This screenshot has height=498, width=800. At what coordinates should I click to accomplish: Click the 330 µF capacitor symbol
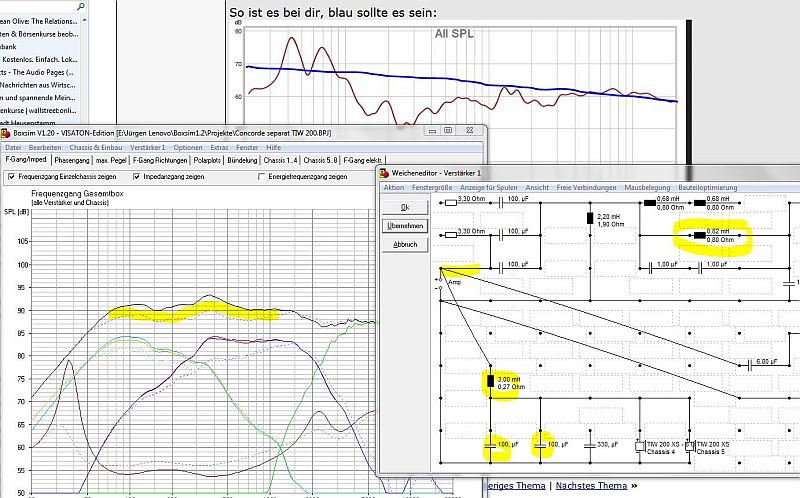tap(590, 444)
